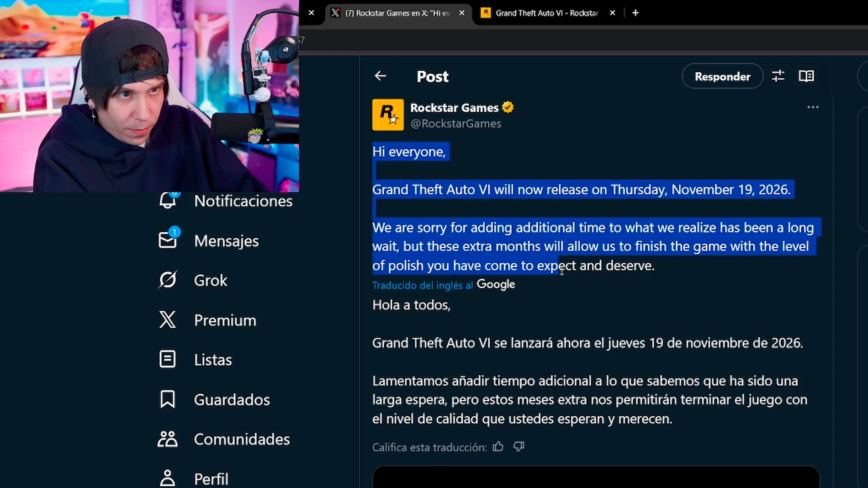Open Guardados bookmarks
This screenshot has width=868, height=488.
tap(232, 399)
